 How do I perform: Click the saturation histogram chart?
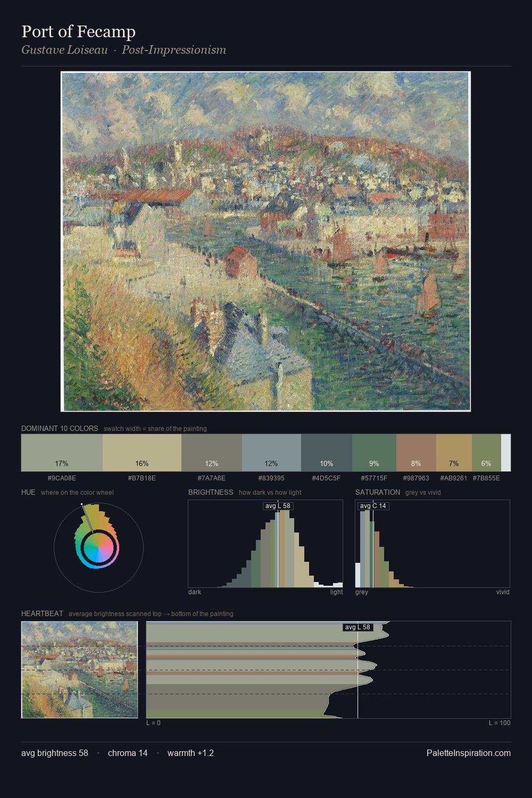pyautogui.click(x=433, y=544)
